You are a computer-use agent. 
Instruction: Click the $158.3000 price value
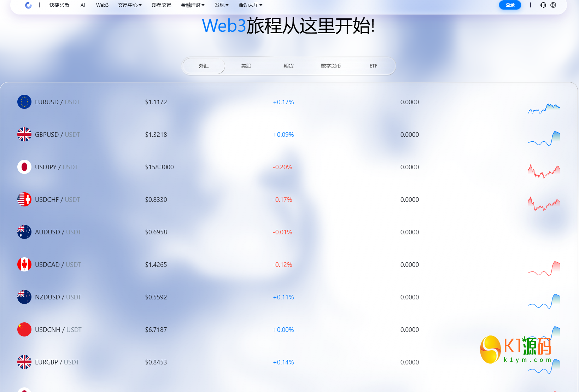click(x=159, y=167)
